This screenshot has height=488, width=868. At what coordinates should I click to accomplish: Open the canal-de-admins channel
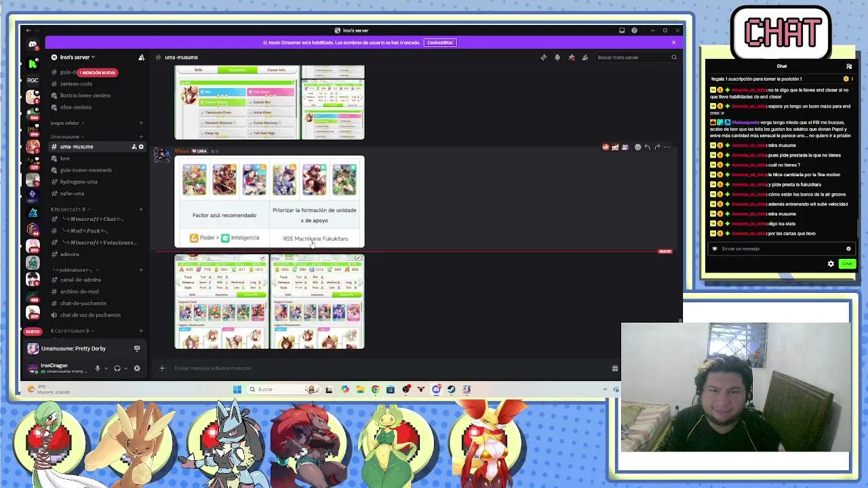[x=81, y=280]
